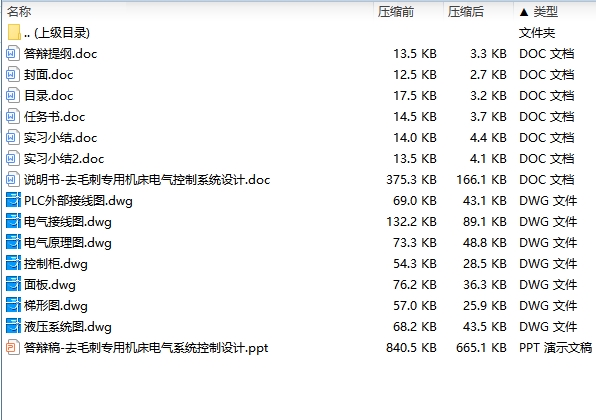The image size is (596, 420).
Task: Sort by the 压缩后 column header
Action: click(x=466, y=12)
